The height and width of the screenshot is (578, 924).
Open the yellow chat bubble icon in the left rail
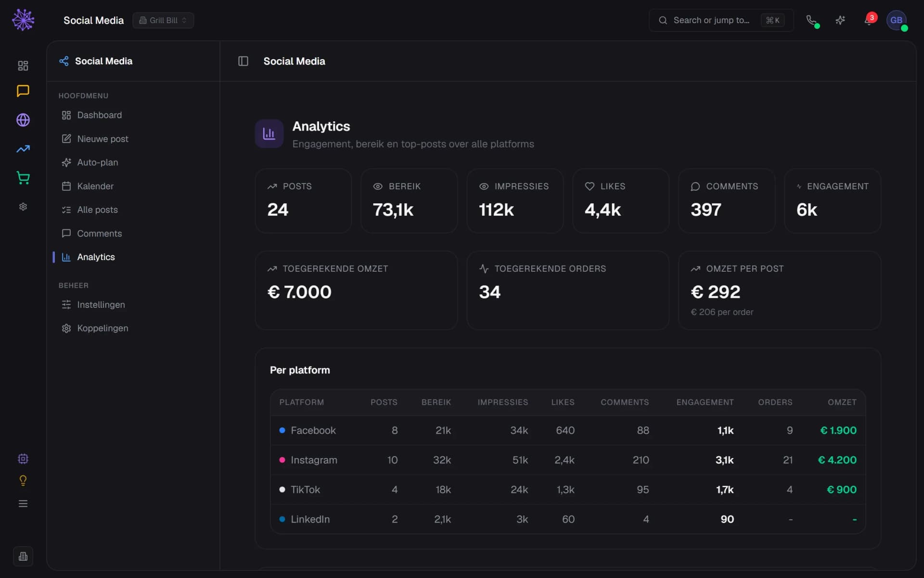pos(23,91)
